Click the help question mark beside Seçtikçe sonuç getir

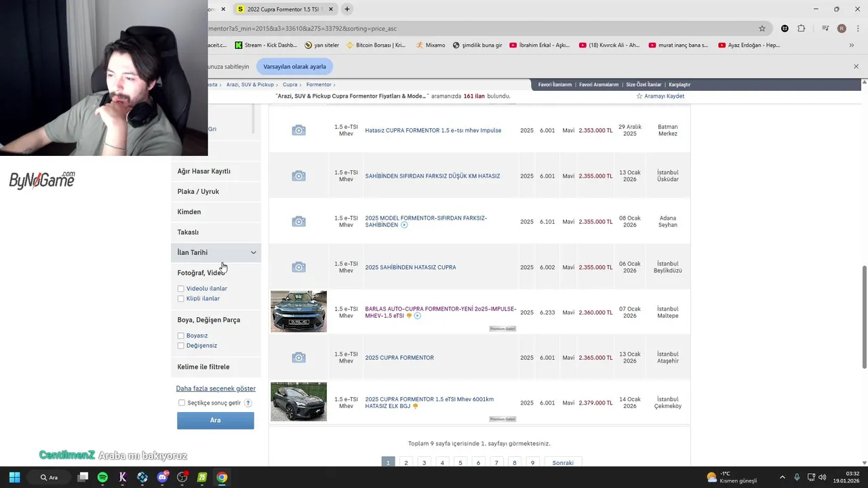[x=248, y=403]
